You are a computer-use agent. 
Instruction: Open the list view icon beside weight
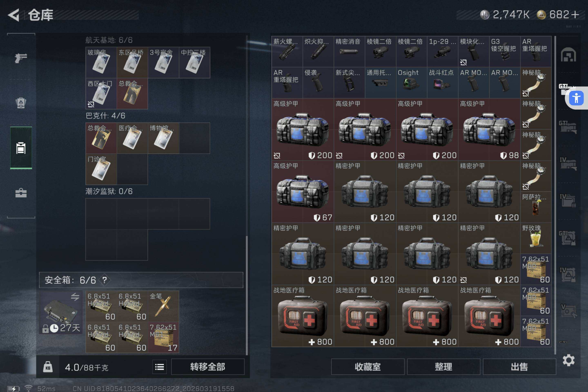click(x=159, y=367)
